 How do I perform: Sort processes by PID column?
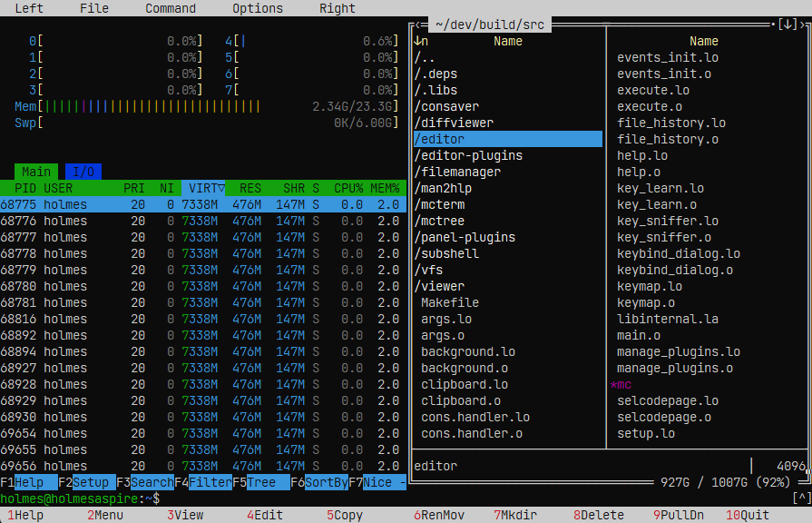click(24, 188)
